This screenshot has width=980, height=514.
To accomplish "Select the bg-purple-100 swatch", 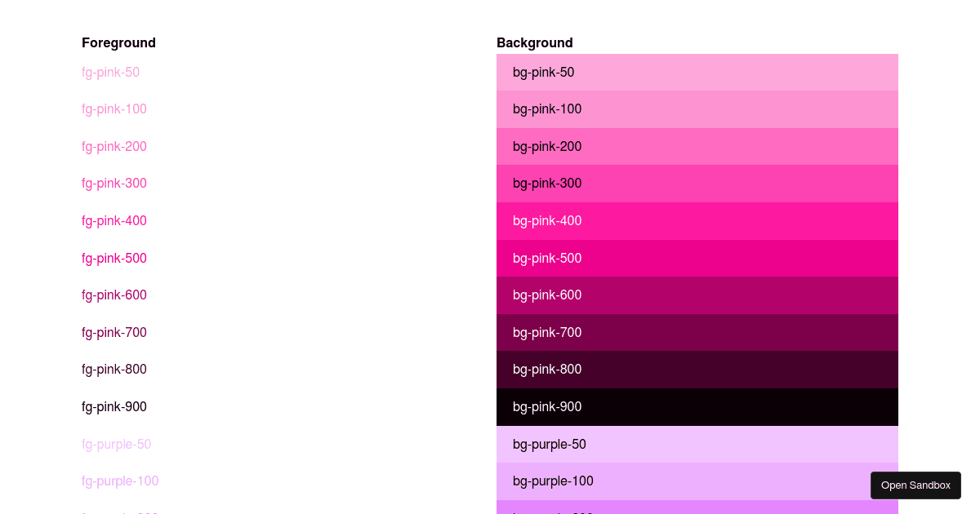I will point(697,481).
